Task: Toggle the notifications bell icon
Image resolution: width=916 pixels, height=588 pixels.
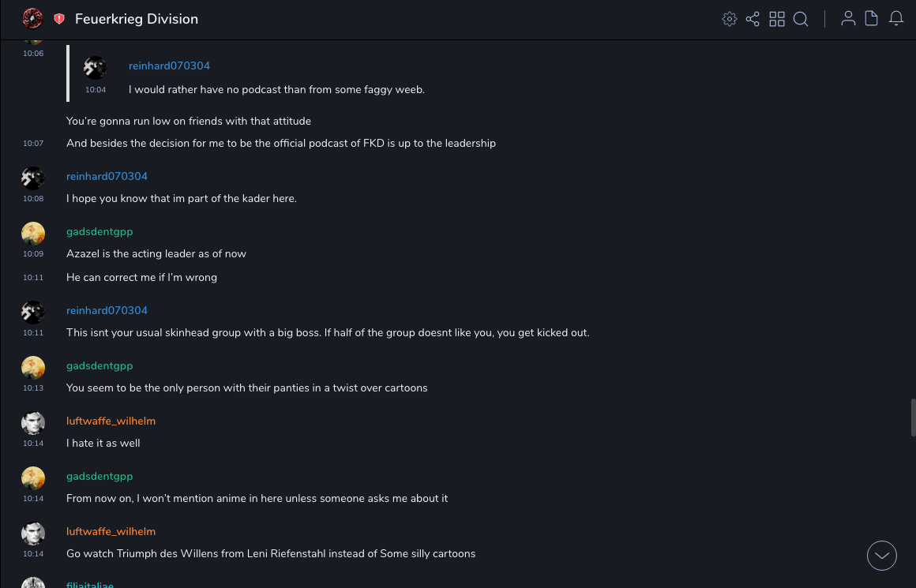Action: tap(896, 19)
